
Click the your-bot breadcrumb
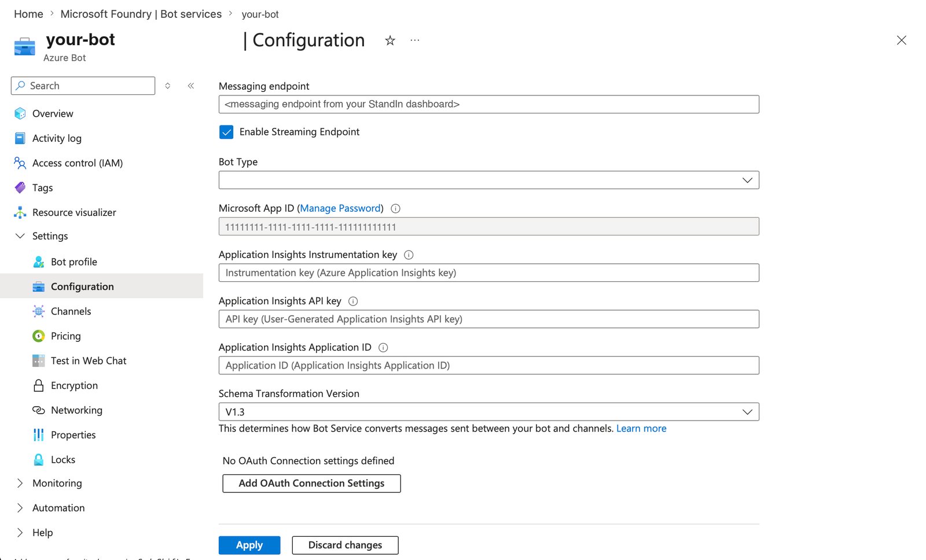point(260,14)
